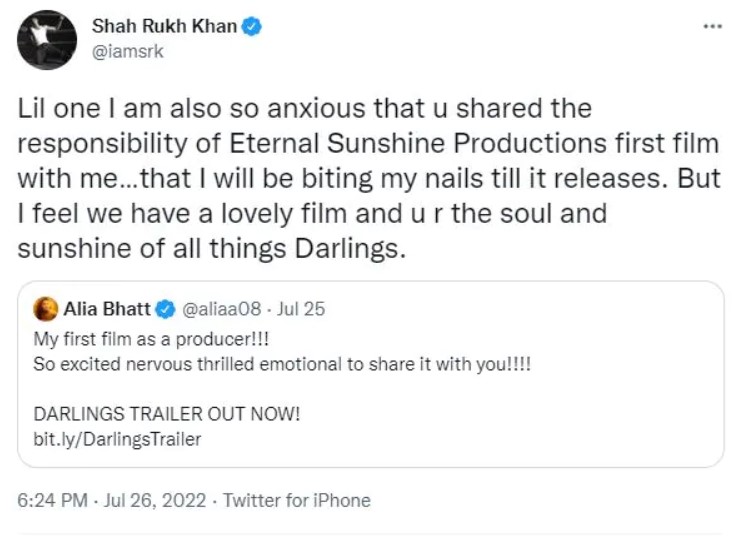Open Alia Bhatt's name in quoted tweet
The image size is (735, 547).
pos(106,308)
